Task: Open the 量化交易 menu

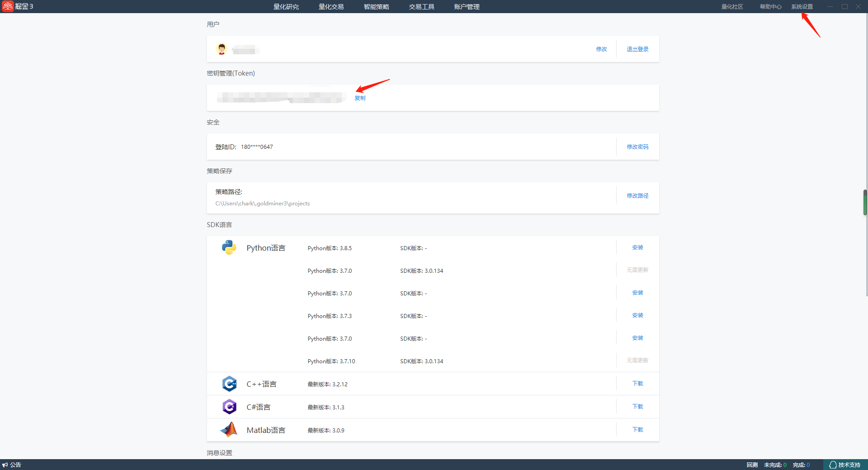Action: (x=331, y=7)
